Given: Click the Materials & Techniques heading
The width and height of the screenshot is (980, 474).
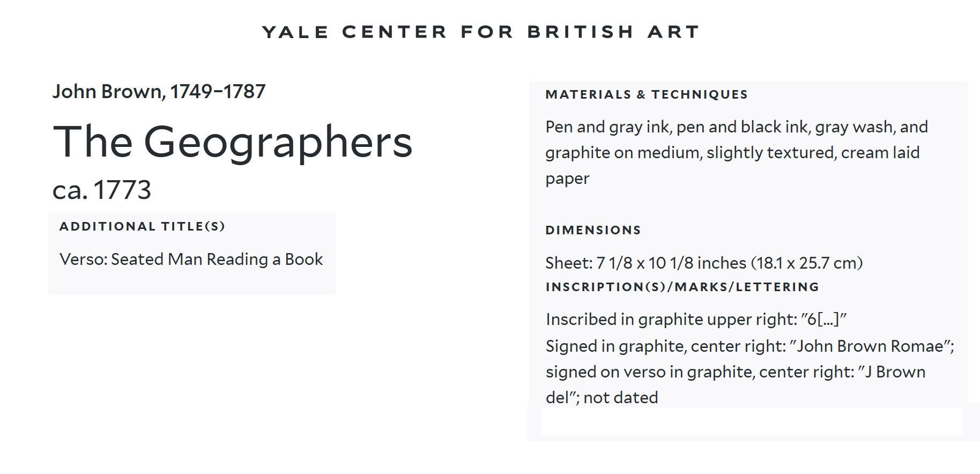Looking at the screenshot, I should click(x=647, y=94).
